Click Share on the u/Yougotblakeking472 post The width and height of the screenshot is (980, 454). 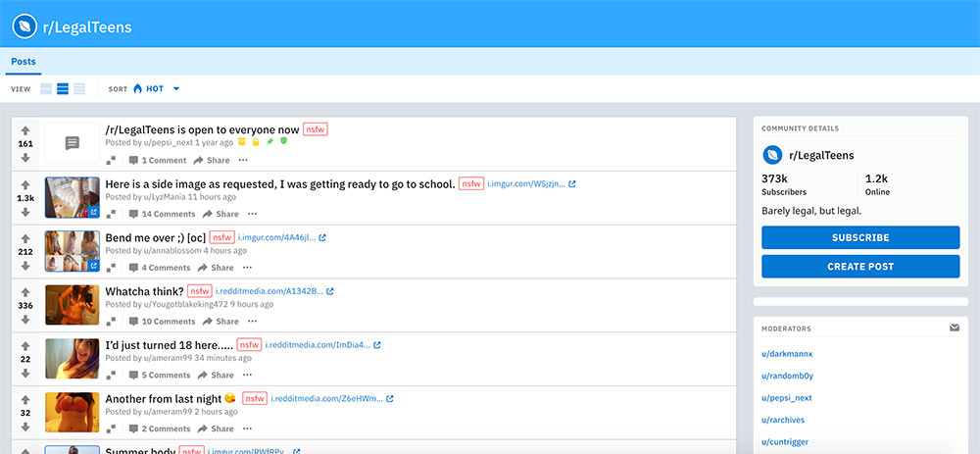coord(220,322)
